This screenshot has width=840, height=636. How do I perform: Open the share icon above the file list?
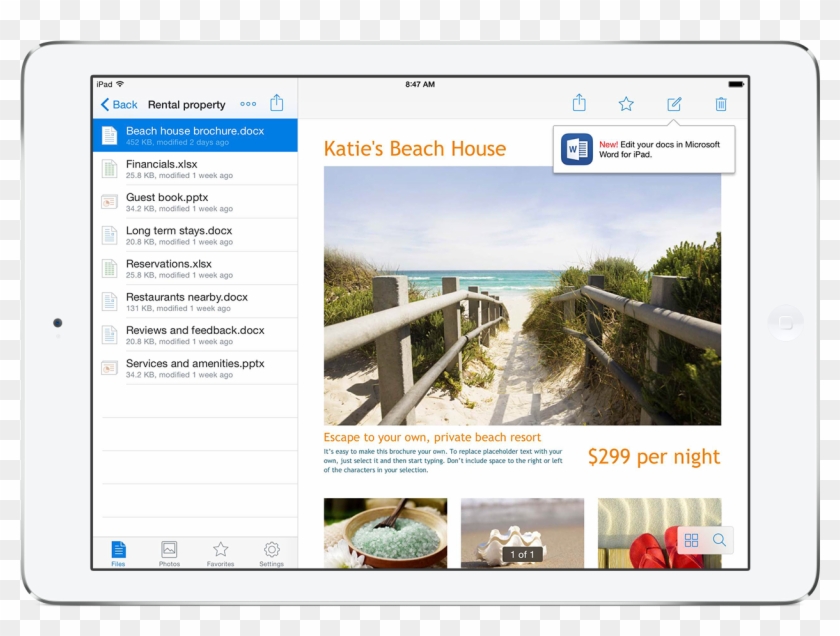tap(276, 103)
